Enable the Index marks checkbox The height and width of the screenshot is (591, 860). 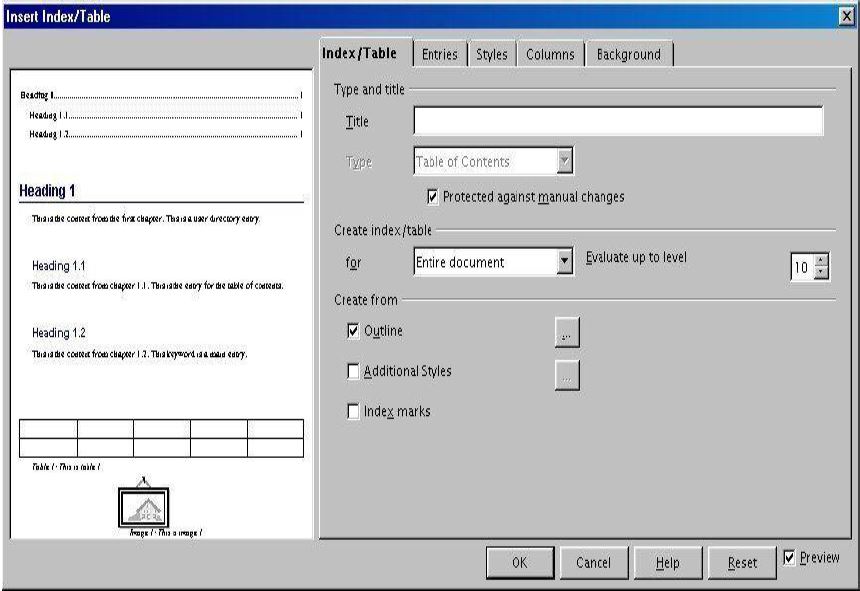(x=353, y=411)
